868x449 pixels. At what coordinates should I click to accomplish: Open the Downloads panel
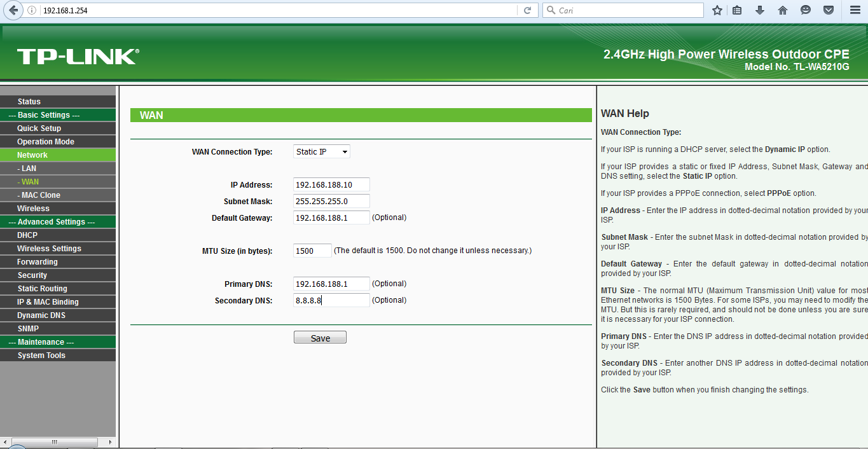coord(758,10)
